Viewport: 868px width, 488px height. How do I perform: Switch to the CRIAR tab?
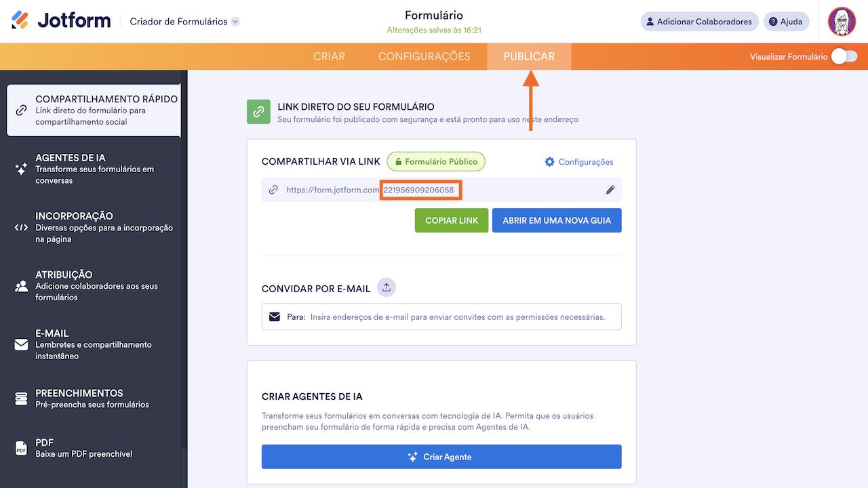point(329,56)
